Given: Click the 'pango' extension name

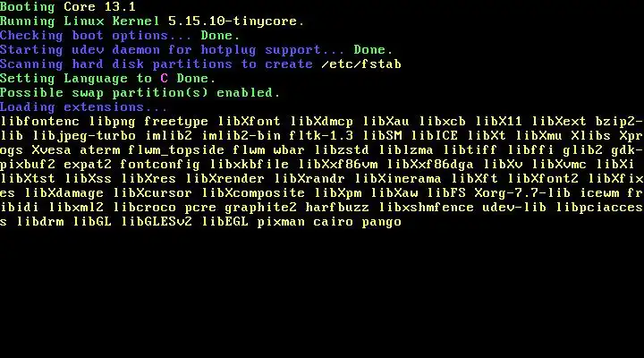Looking at the screenshot, I should click(x=382, y=222).
